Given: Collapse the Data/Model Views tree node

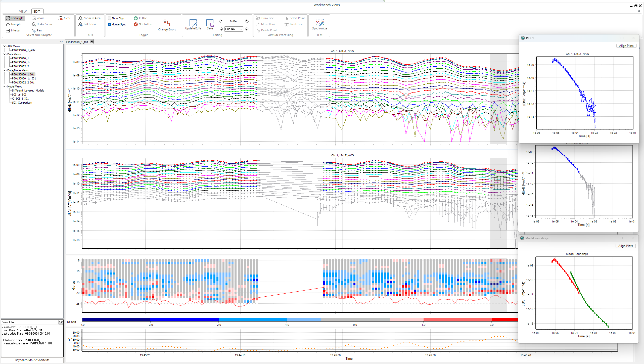Looking at the screenshot, I should click(4, 70).
